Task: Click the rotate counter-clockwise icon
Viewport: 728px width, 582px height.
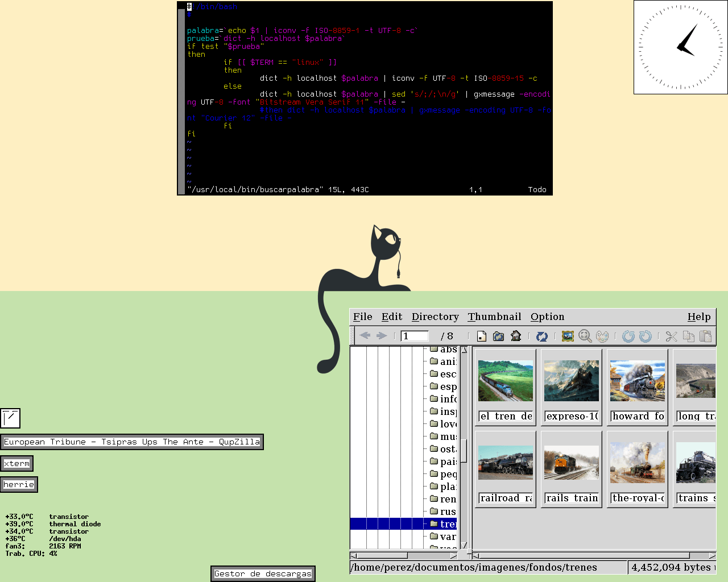Action: pos(628,336)
